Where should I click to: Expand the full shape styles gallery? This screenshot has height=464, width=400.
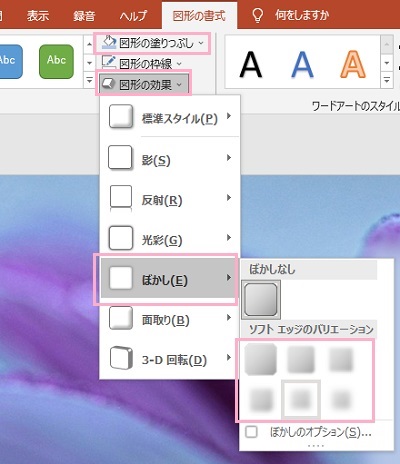(x=89, y=80)
